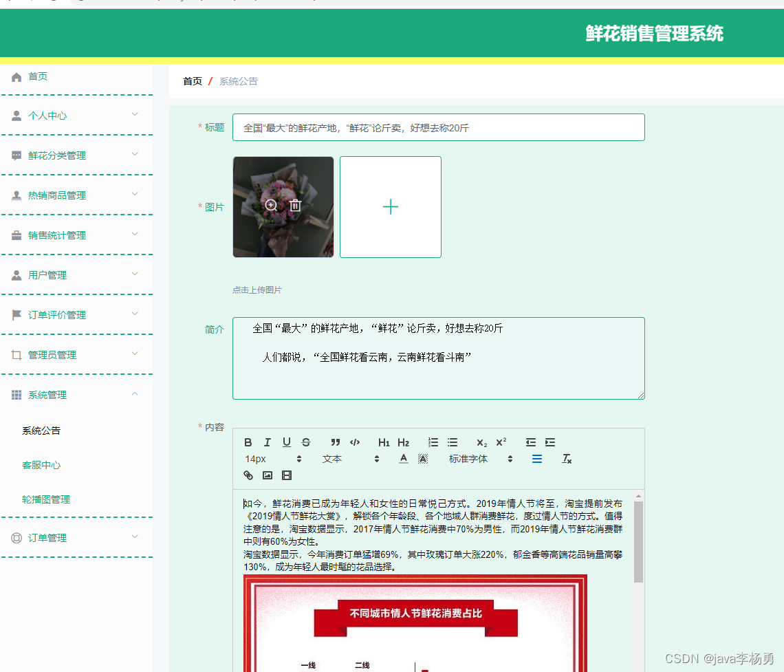Expand the 个人中心 menu

coord(135,114)
